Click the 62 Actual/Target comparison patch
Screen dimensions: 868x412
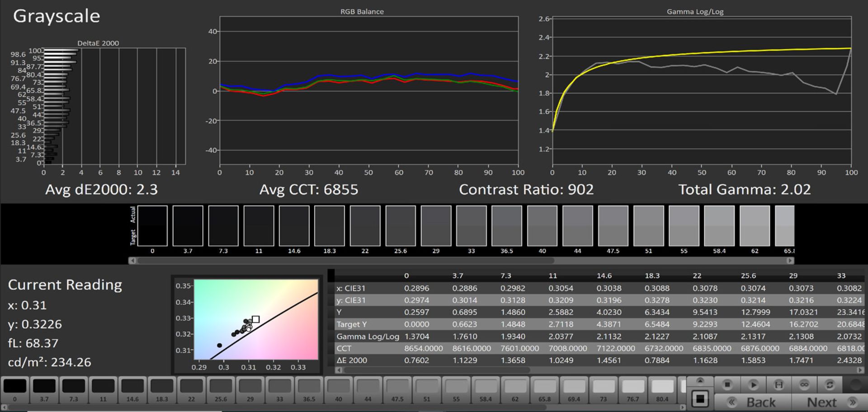click(755, 226)
